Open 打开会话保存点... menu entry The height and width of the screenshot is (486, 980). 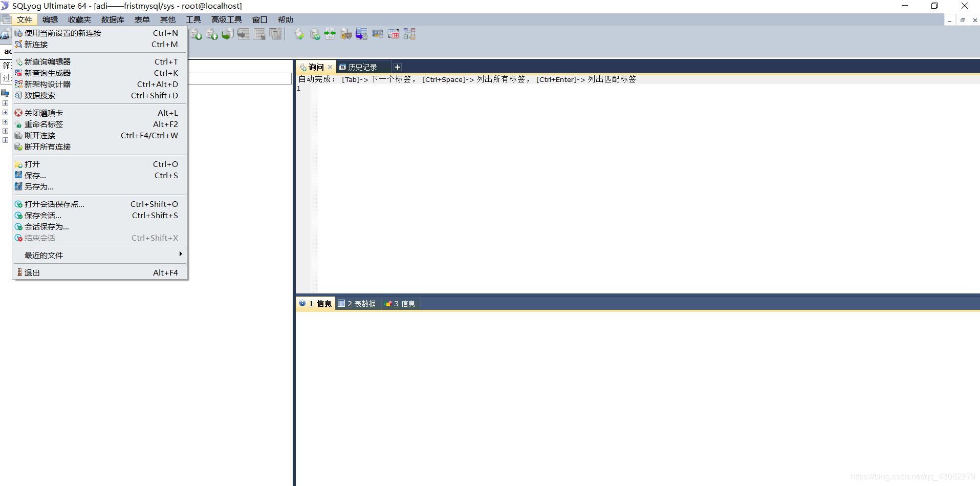pos(100,204)
